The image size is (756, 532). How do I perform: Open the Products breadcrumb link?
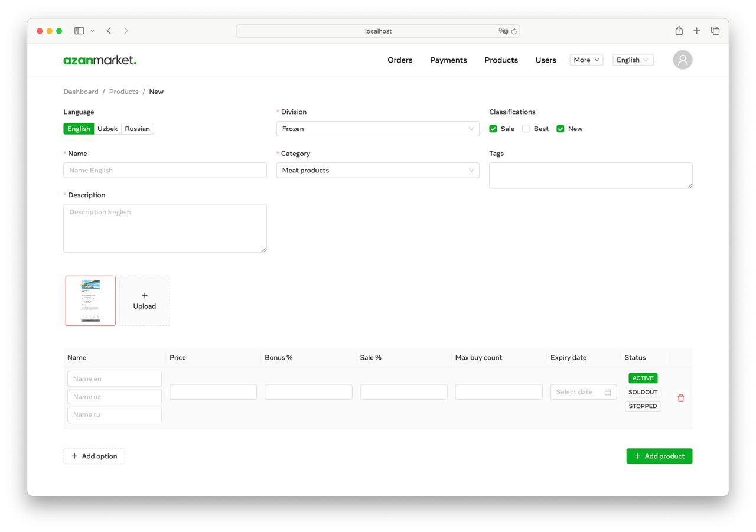(123, 92)
